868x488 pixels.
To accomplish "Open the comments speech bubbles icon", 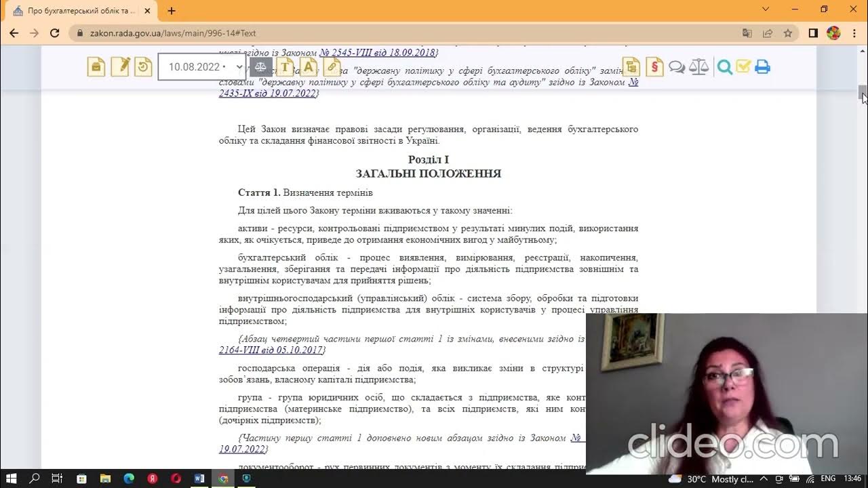I will (x=677, y=67).
